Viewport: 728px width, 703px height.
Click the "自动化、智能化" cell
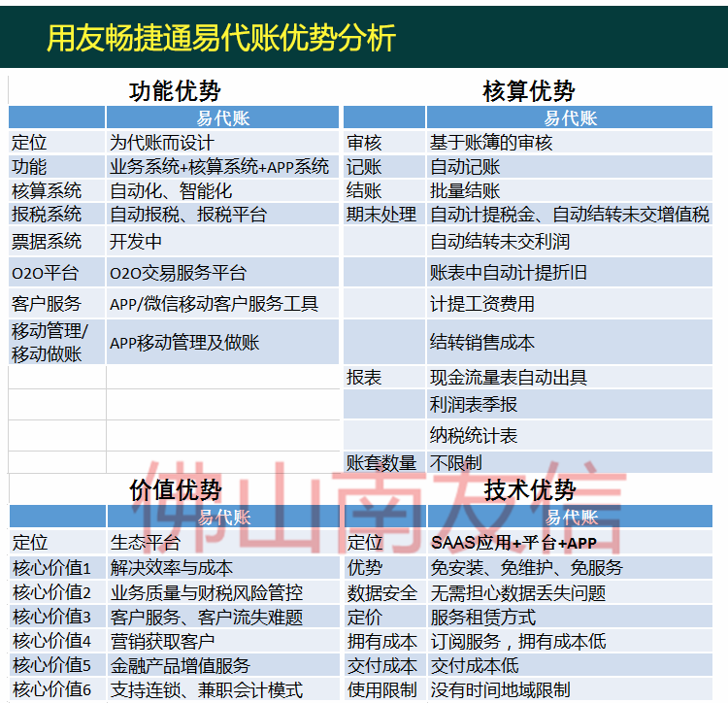[222, 191]
